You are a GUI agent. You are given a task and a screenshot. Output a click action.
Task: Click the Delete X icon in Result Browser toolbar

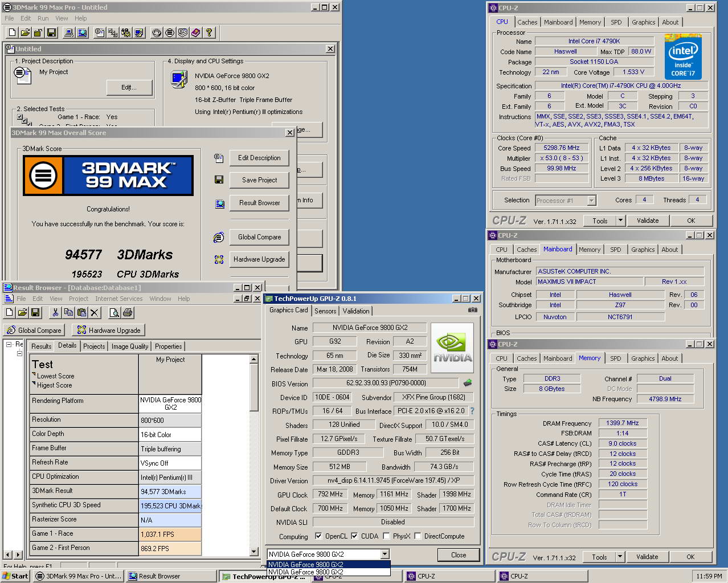(95, 312)
